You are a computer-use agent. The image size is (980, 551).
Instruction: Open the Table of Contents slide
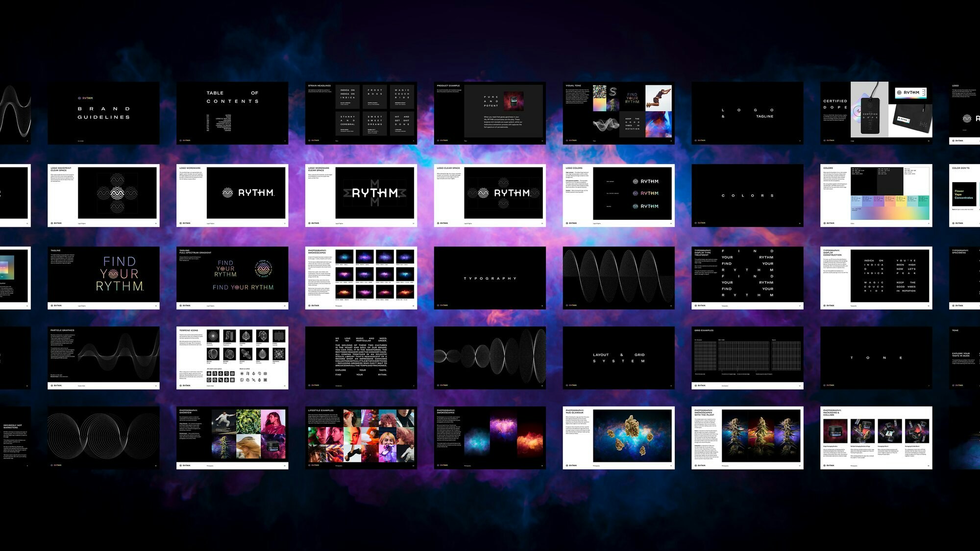232,113
